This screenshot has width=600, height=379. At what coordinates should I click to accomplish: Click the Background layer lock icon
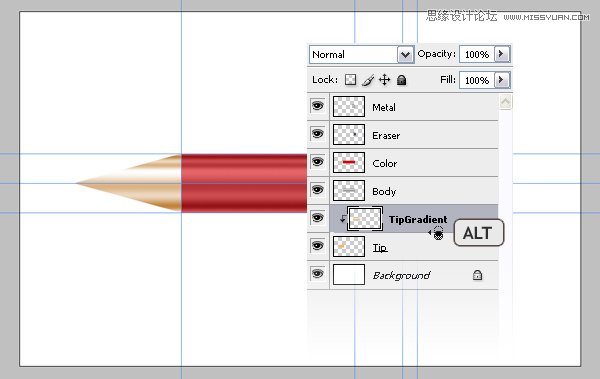[477, 275]
